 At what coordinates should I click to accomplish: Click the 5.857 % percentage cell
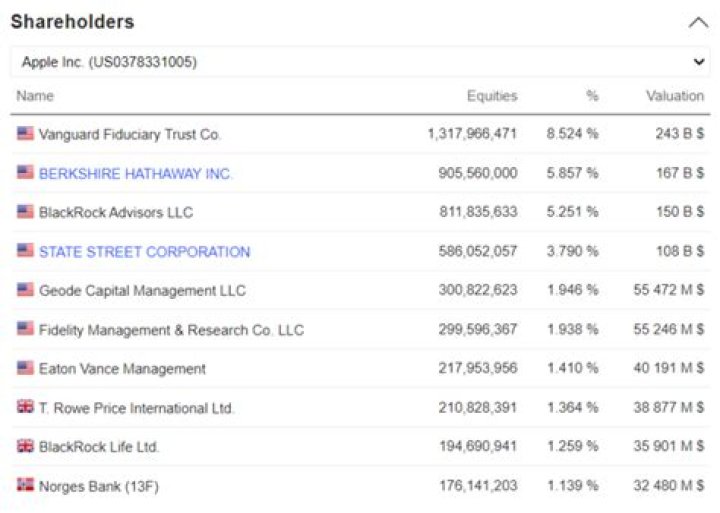point(573,173)
